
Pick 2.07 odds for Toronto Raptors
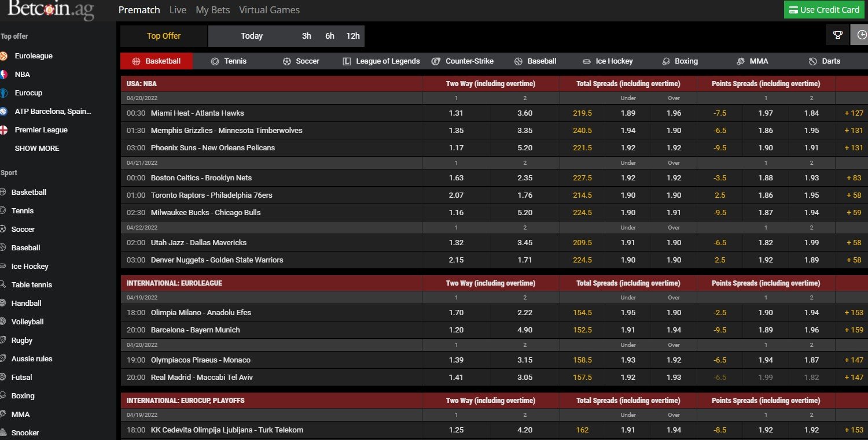tap(456, 195)
